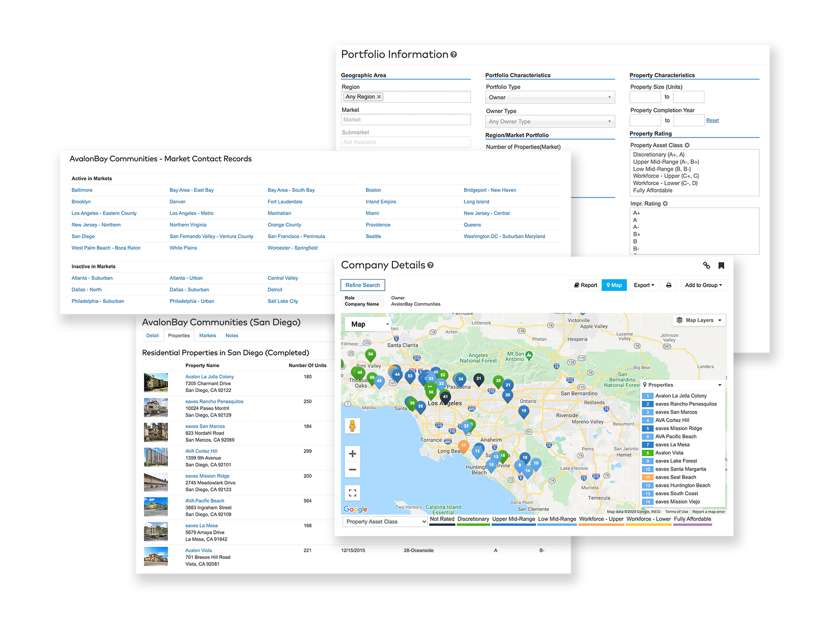Click the Refine Search button
This screenshot has height=644, width=829.
[363, 285]
